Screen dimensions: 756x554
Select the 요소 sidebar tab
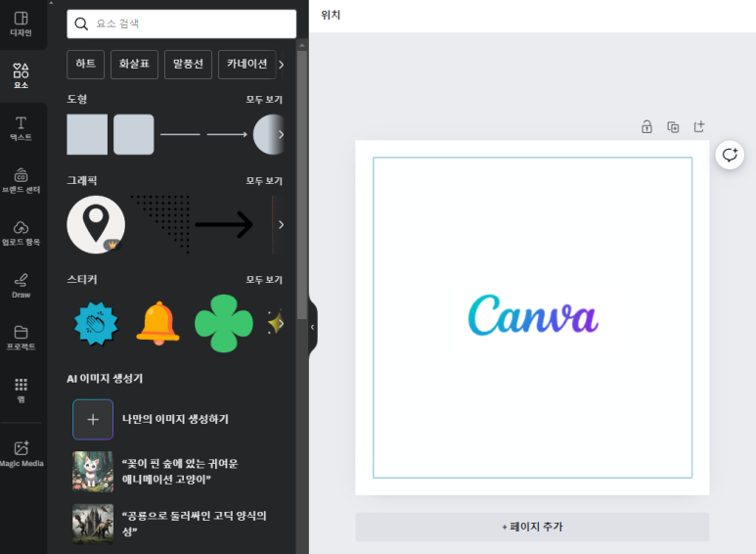tap(22, 76)
